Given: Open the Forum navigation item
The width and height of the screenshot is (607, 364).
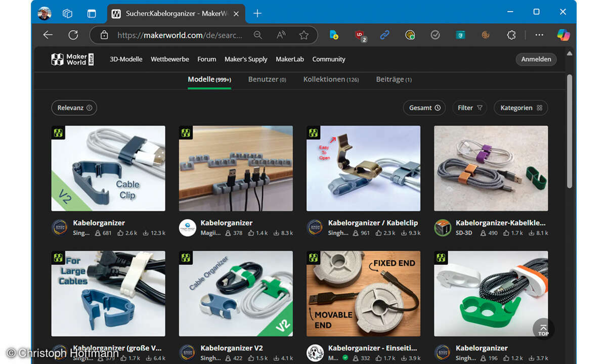Looking at the screenshot, I should click(x=206, y=59).
